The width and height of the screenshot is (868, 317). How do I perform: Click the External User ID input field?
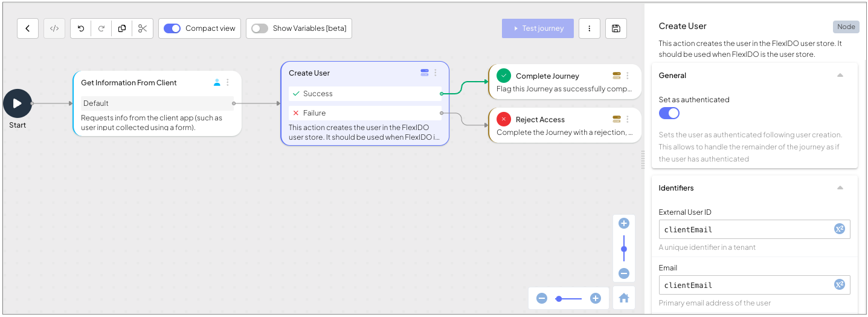746,229
